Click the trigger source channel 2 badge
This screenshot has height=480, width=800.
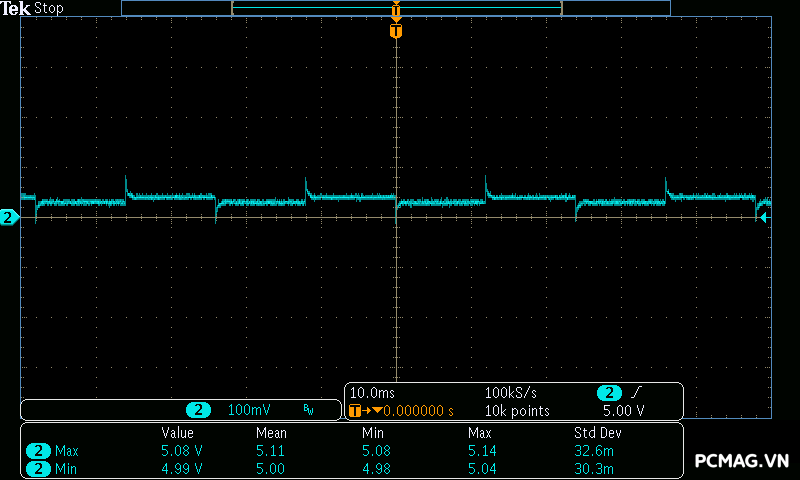coord(609,393)
